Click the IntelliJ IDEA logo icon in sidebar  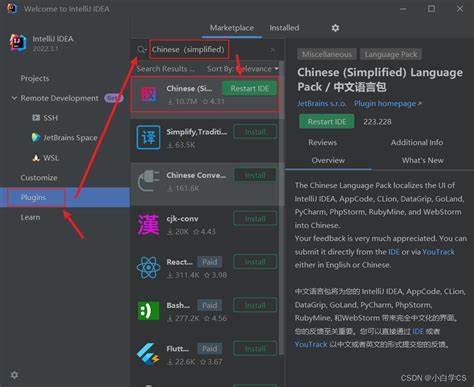[x=18, y=42]
